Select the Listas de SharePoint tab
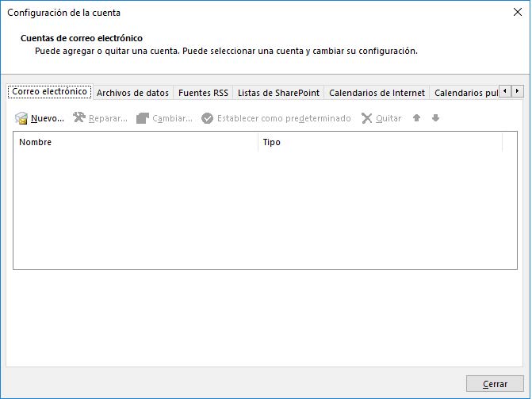Viewport: 532px width, 399px height. pos(278,93)
